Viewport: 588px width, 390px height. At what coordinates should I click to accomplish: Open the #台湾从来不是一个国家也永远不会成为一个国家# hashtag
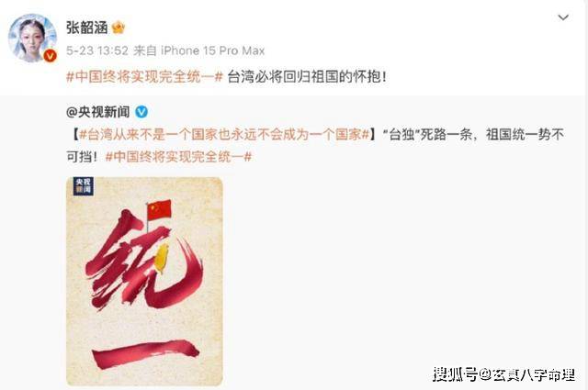224,134
